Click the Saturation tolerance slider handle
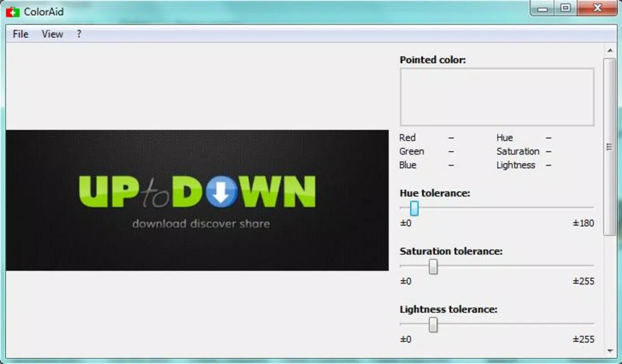 pyautogui.click(x=433, y=267)
